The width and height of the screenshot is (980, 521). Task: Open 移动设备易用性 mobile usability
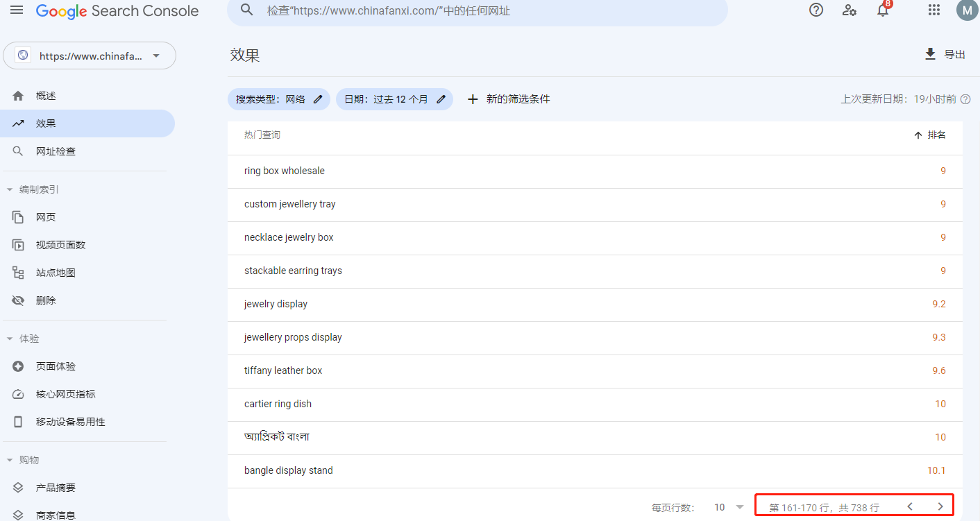point(89,422)
